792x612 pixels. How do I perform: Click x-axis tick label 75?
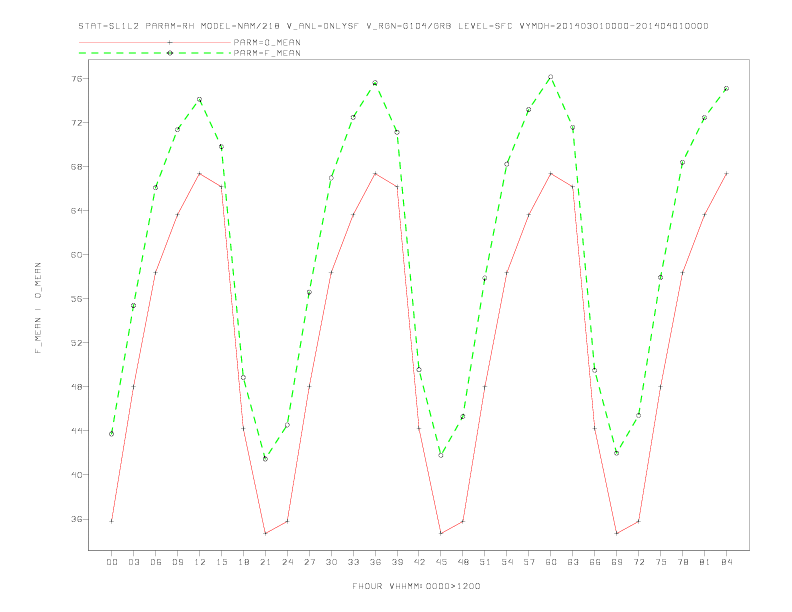[x=661, y=562]
